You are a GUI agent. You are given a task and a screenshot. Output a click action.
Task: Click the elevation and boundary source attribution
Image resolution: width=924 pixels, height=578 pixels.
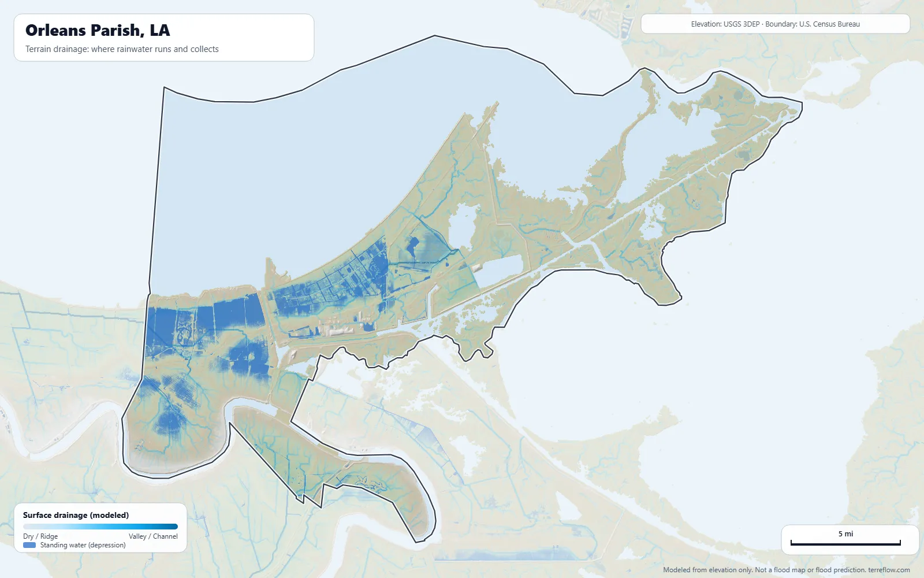[775, 24]
